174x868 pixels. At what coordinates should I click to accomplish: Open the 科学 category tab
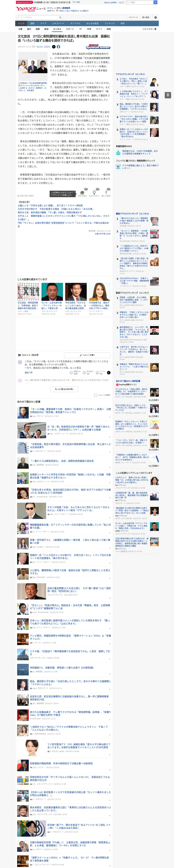point(89,29)
